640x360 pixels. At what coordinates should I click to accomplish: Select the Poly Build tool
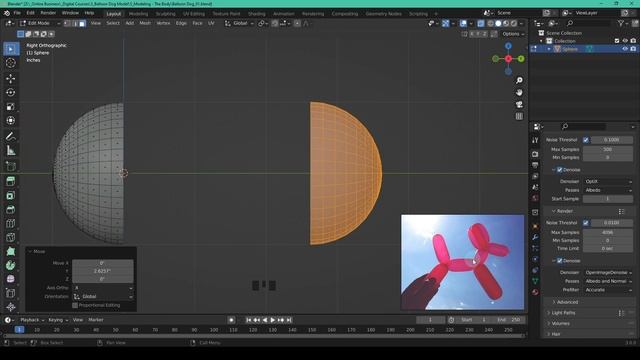coord(11,251)
